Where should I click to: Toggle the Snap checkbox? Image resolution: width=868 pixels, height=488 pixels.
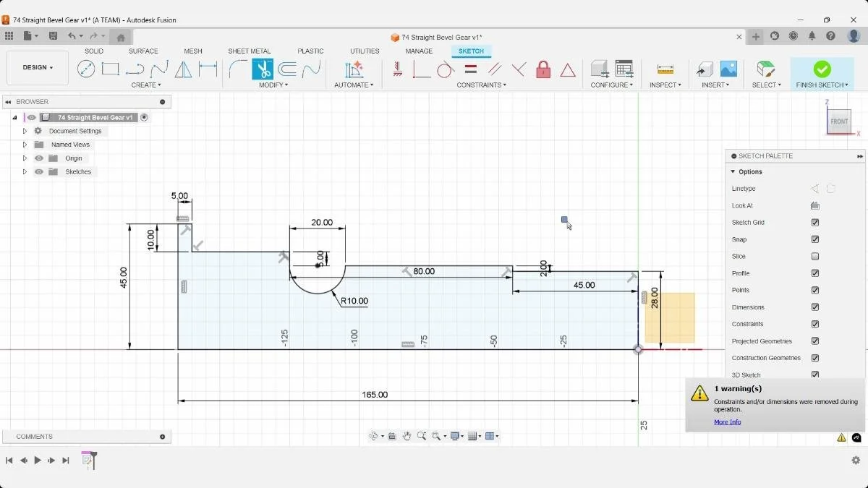(x=815, y=239)
